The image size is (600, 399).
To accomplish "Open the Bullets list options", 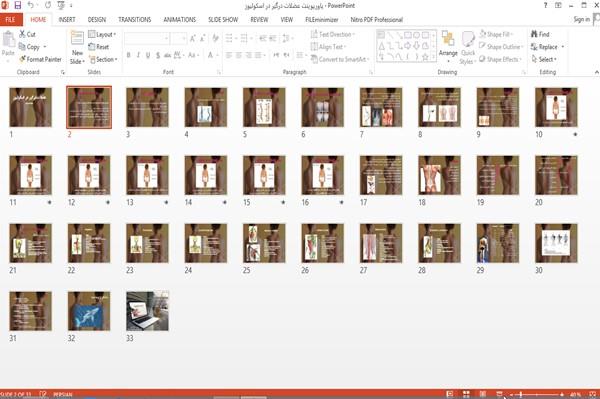I will point(231,38).
